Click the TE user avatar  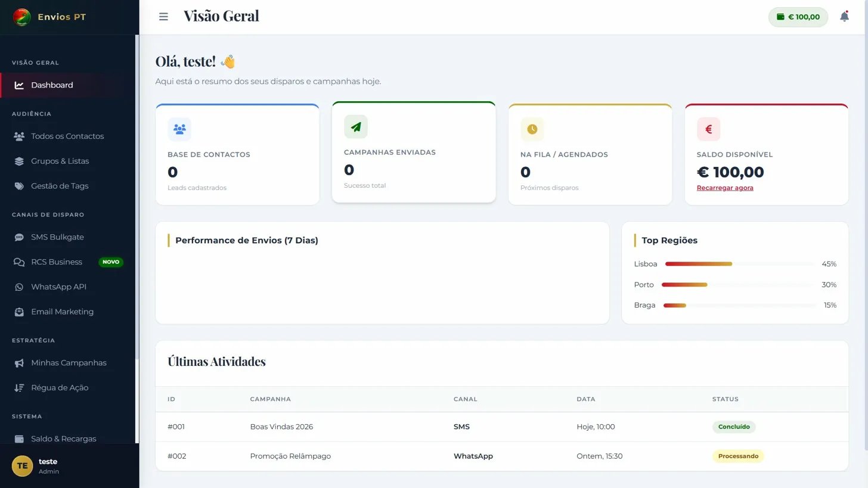(x=22, y=466)
